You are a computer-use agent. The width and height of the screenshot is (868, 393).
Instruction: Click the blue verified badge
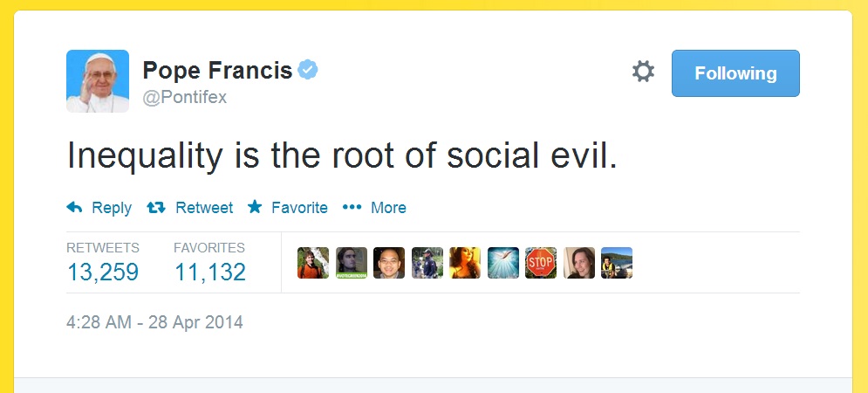tap(308, 71)
